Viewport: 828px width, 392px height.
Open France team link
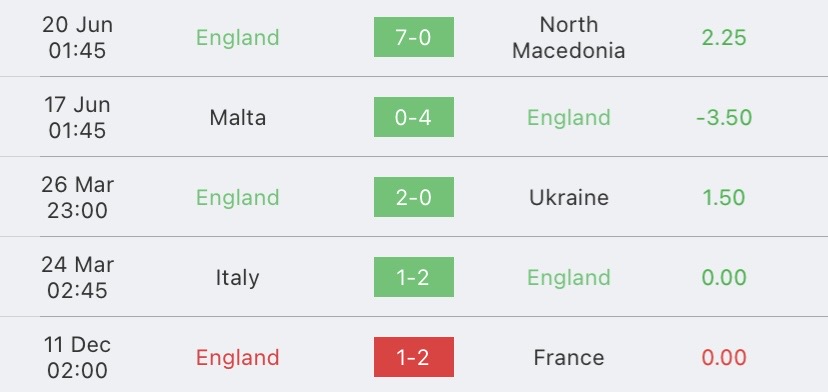569,357
